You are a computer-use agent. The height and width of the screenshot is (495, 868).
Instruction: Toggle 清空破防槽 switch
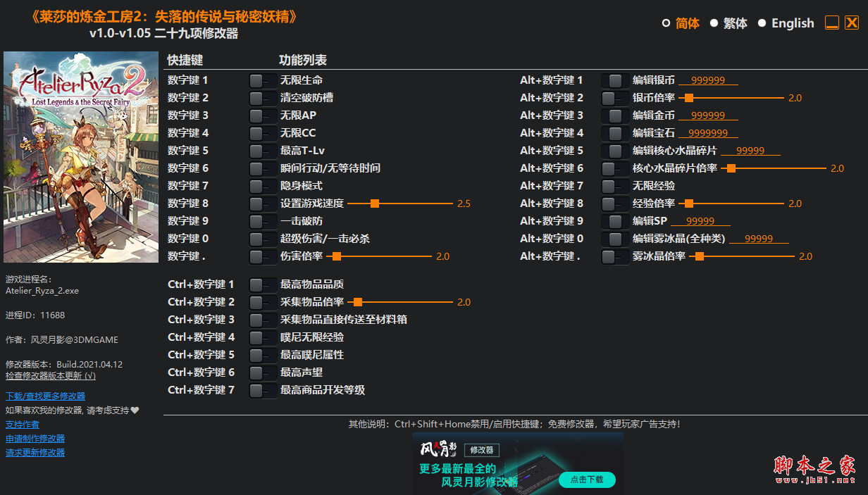point(263,98)
